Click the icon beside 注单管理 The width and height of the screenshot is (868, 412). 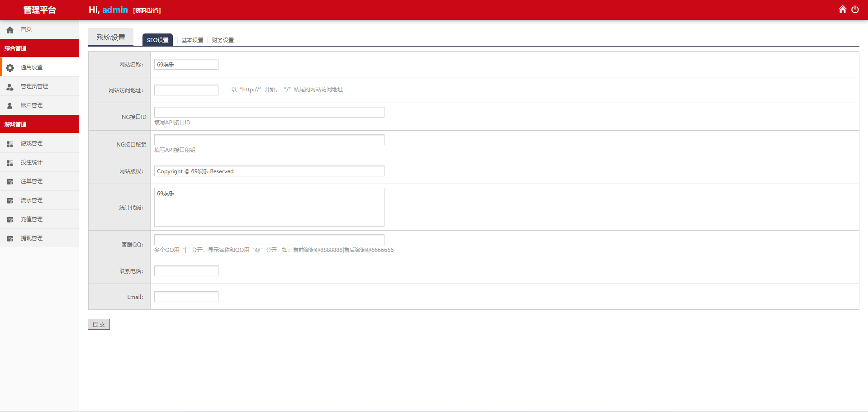click(x=10, y=182)
